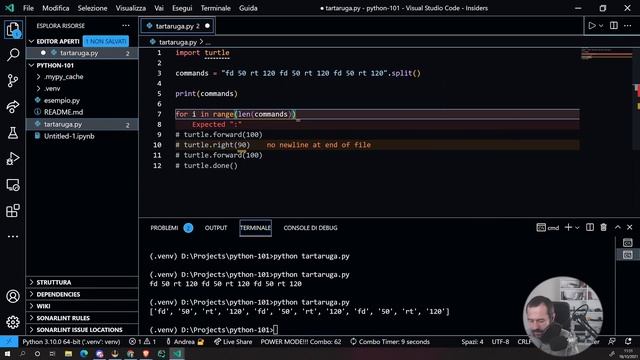This screenshot has height=360, width=640.
Task: Collapse the EDITOR APERTI section
Action: coord(31,41)
